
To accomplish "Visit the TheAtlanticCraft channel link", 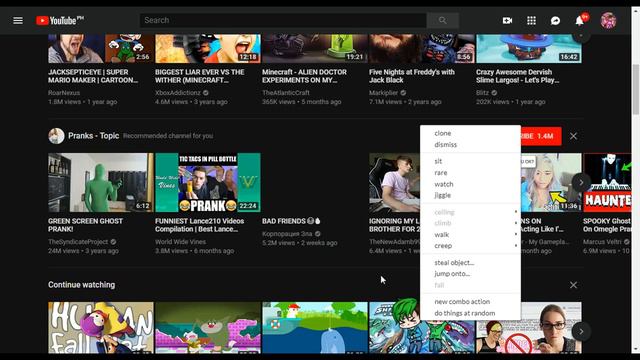I will pos(286,93).
